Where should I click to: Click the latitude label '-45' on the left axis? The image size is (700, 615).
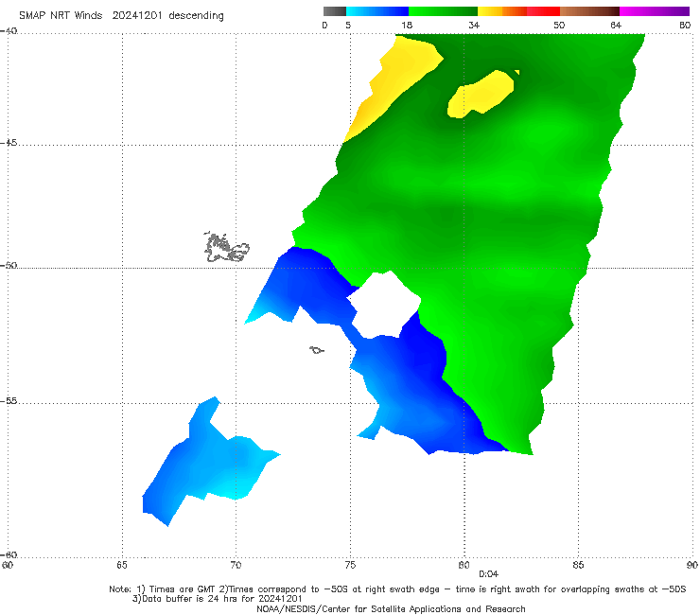click(x=9, y=143)
